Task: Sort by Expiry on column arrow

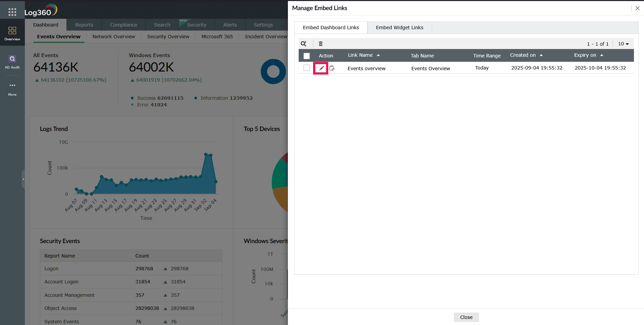Action: [602, 55]
